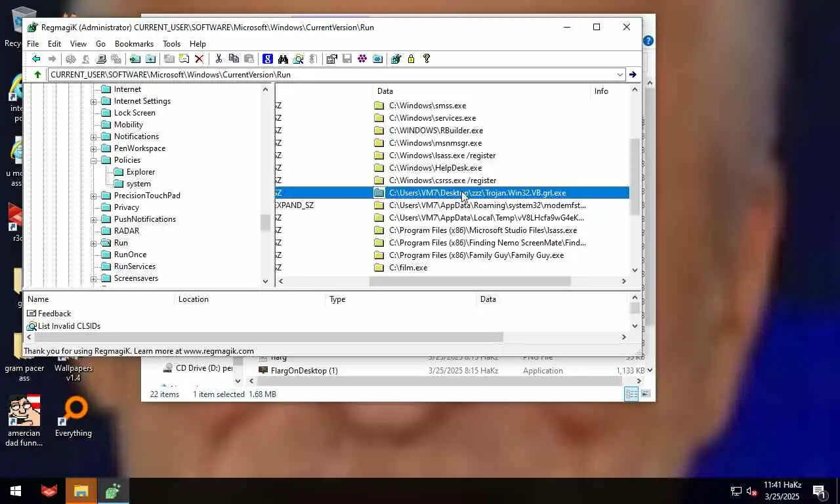Click the purple flower toolbar icon
The image size is (840, 504).
(362, 58)
